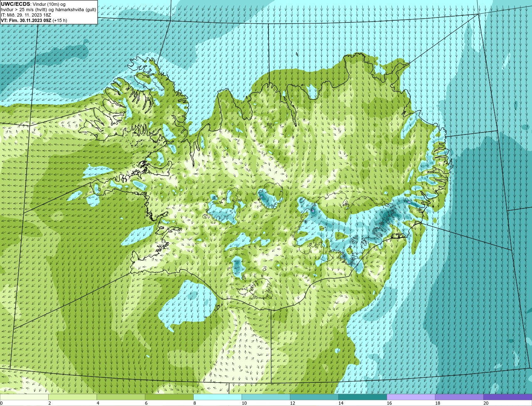Click the legend label '10'

[244, 403]
